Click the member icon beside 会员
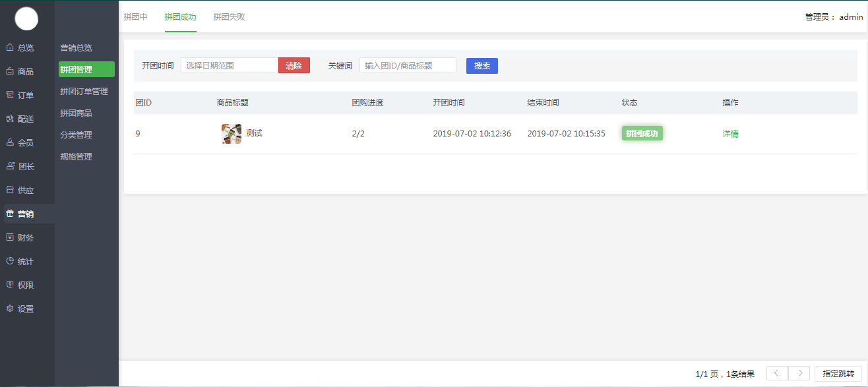The width and height of the screenshot is (868, 387). (10, 142)
